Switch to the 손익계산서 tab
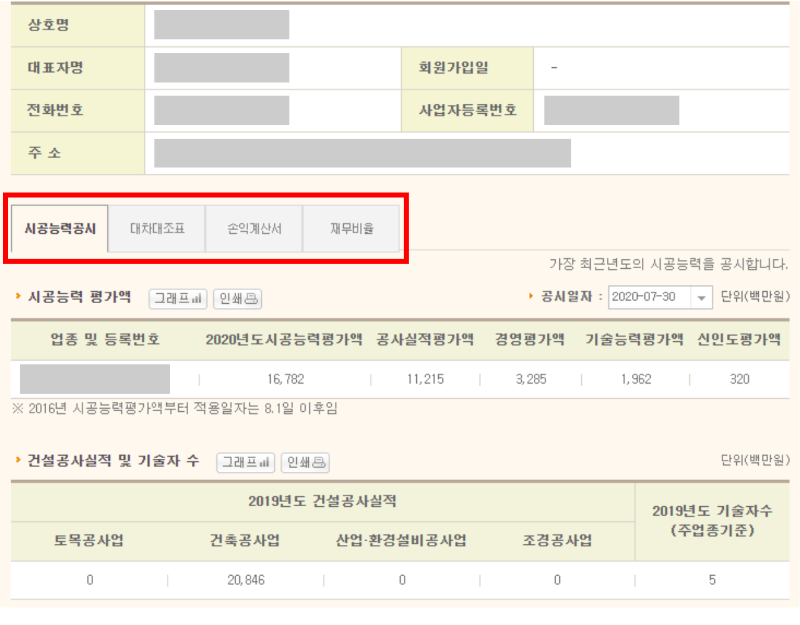The image size is (800, 625). tap(254, 228)
